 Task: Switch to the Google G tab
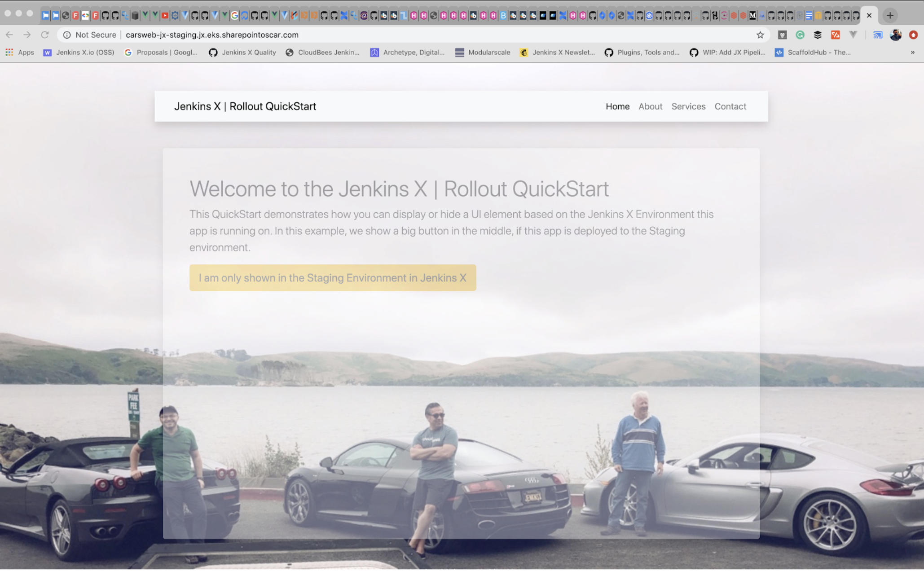[234, 16]
